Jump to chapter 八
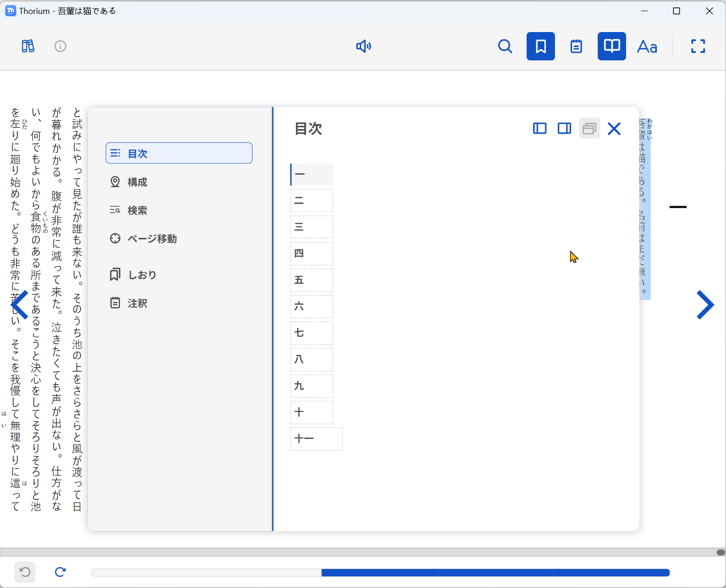Screen dimensions: 726x588 pyautogui.click(x=312, y=359)
